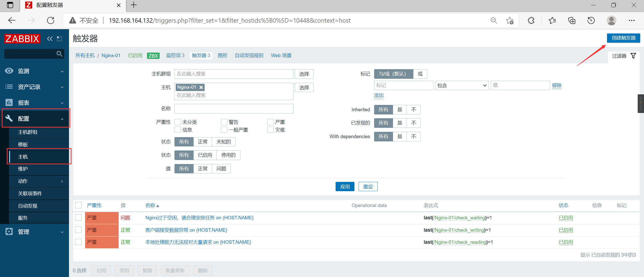Viewport: 644px width, 277px height.
Task: Open trigger Nginx过于空闲 link
Action: 199,218
